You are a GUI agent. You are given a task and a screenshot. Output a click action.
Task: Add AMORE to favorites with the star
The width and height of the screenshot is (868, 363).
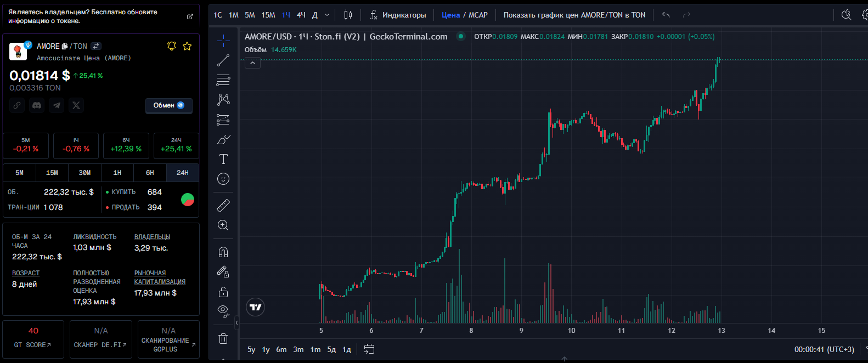pos(187,46)
